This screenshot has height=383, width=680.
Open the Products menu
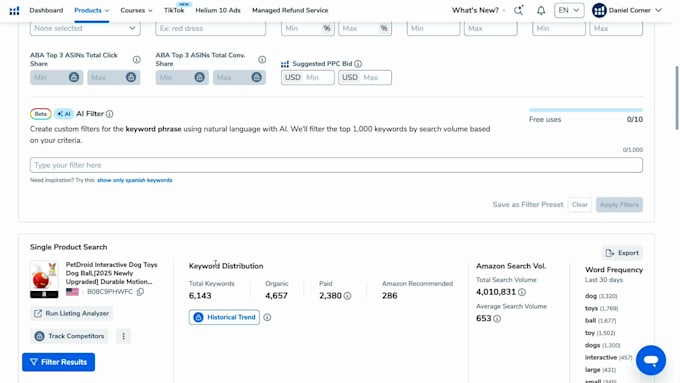(92, 10)
